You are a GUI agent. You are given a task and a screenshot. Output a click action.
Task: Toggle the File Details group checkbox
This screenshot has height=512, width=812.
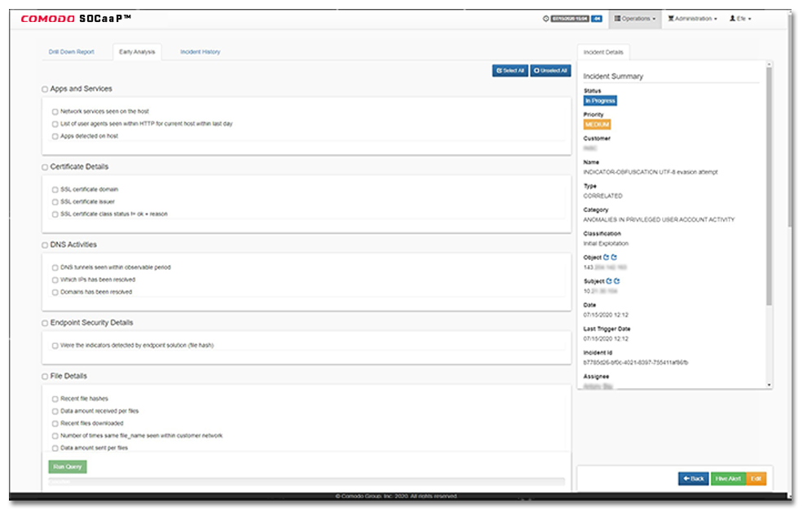(45, 377)
